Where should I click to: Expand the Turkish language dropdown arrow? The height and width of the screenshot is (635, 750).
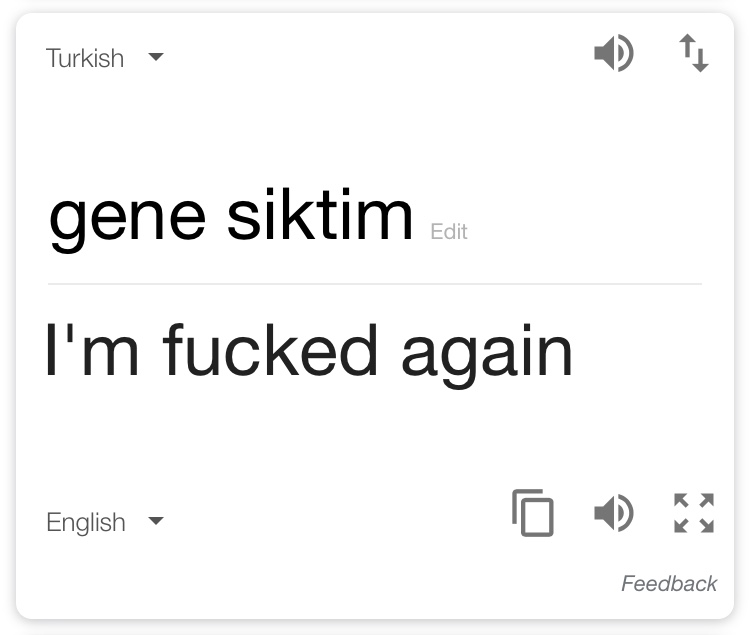(156, 57)
